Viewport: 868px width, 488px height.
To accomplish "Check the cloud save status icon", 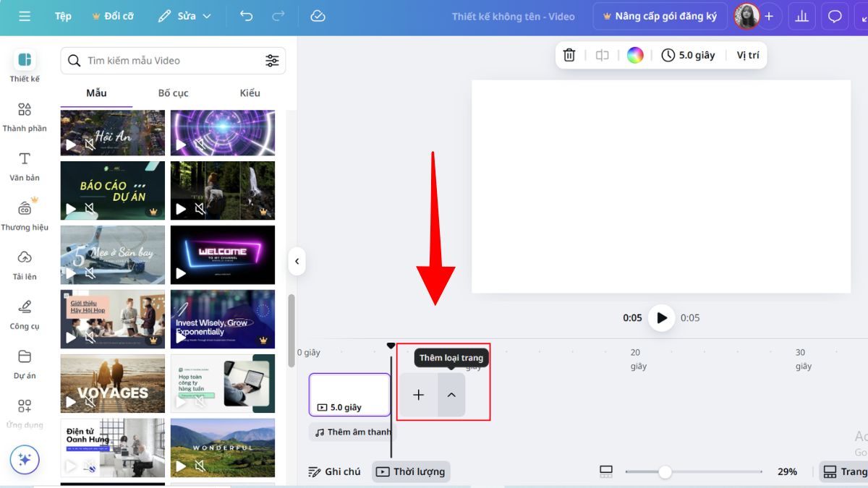I will point(318,16).
